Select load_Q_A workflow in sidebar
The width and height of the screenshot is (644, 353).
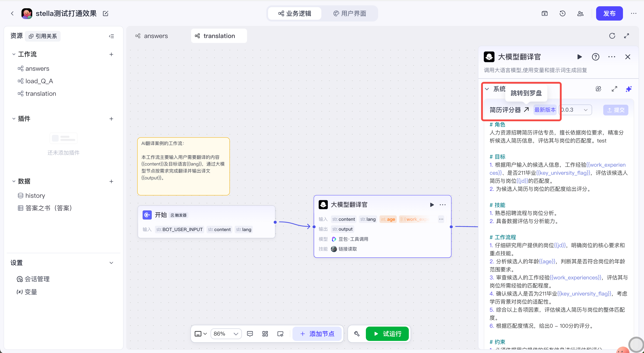tap(39, 81)
